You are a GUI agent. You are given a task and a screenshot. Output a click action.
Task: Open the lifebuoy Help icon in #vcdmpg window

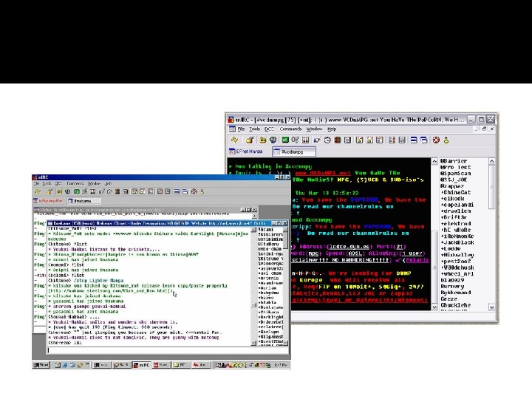[x=436, y=140]
